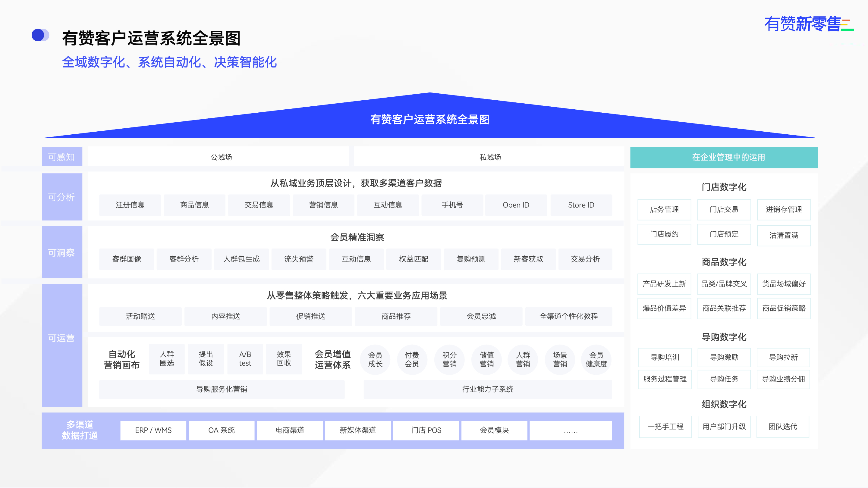Select the 储值营销 circle
Screen dimensions: 868x488
pos(486,359)
